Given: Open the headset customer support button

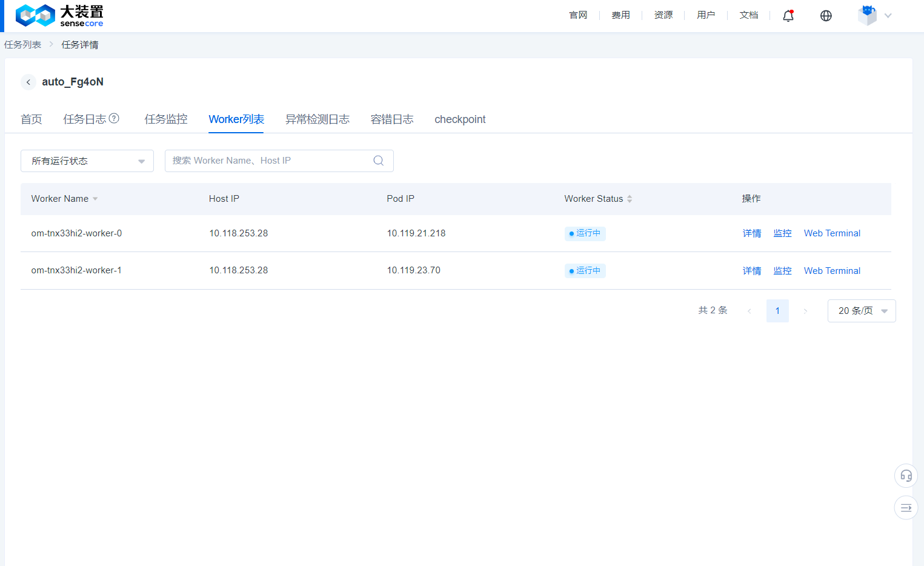Looking at the screenshot, I should click(x=906, y=476).
